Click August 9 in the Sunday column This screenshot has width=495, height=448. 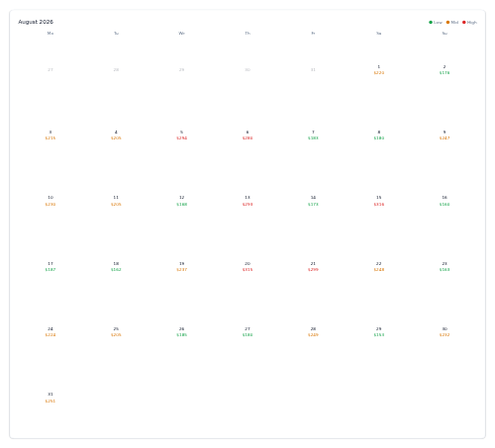(445, 134)
